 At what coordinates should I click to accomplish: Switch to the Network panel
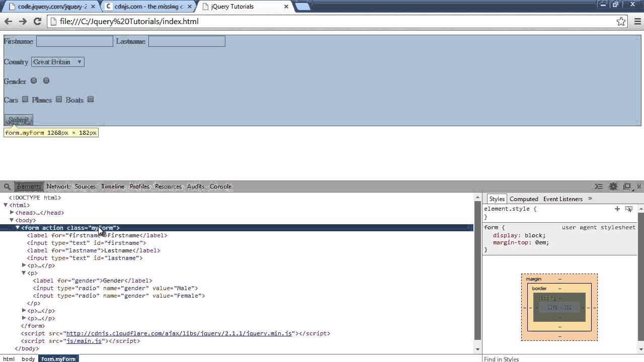pyautogui.click(x=58, y=187)
